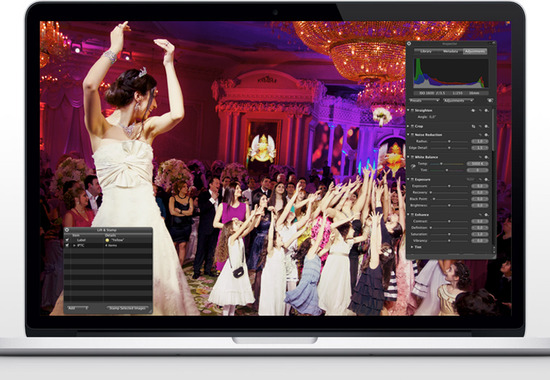This screenshot has height=380, width=550.
Task: Collapse the Enhance adjustment section
Action: (x=408, y=215)
